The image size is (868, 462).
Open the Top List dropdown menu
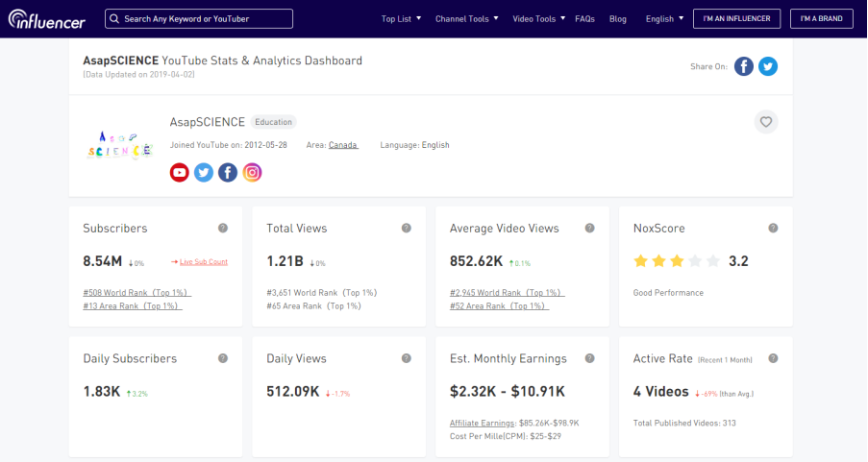coord(401,19)
